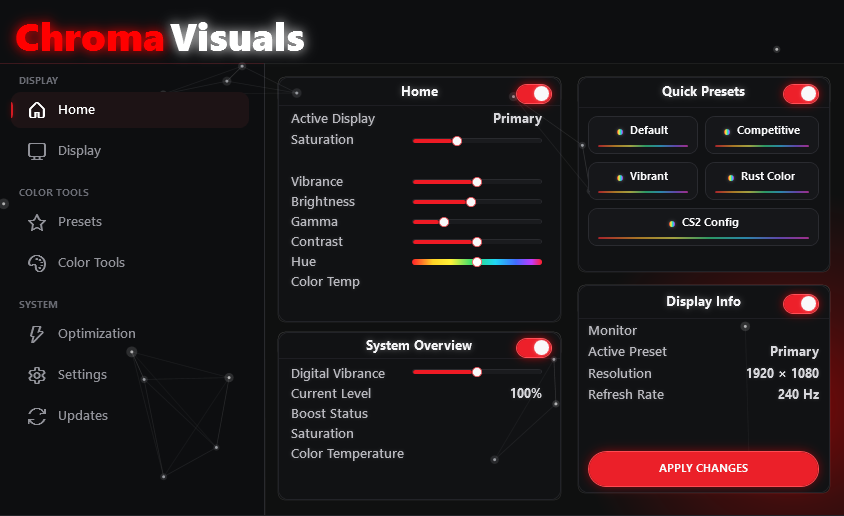
Task: Click the Contrast slider handle
Action: pyautogui.click(x=477, y=242)
